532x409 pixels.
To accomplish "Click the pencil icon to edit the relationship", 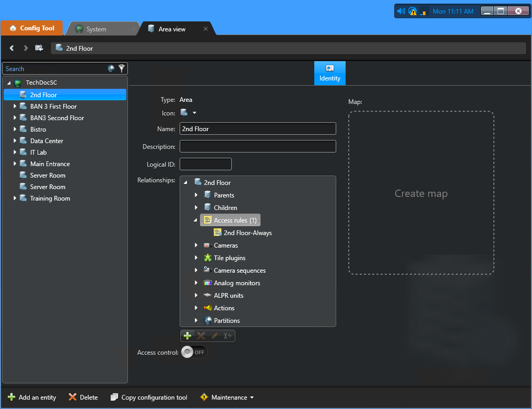I will pos(214,335).
